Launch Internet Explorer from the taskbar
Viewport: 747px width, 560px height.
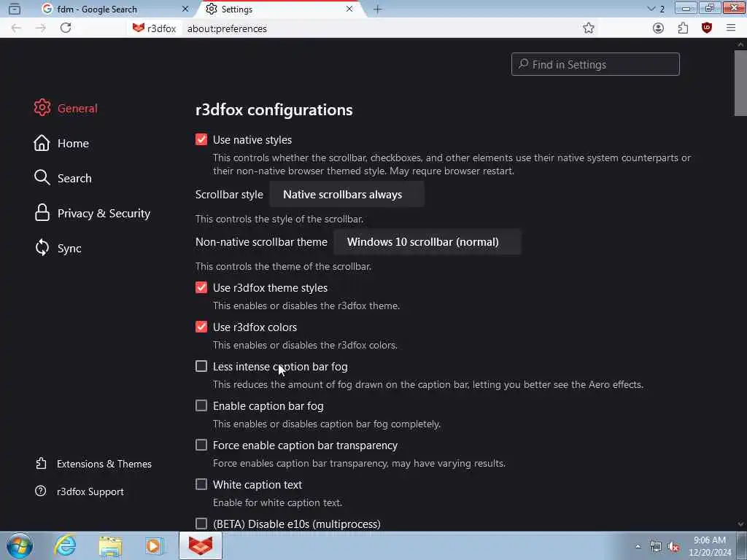coord(65,545)
